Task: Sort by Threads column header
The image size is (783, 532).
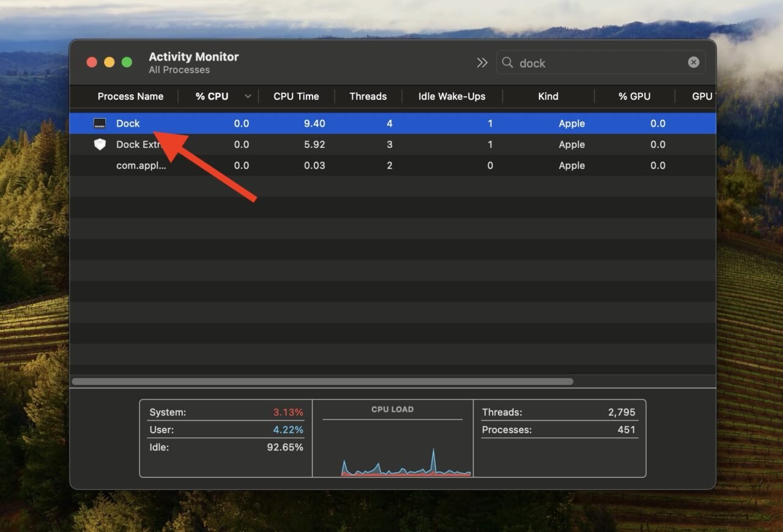Action: click(x=368, y=96)
